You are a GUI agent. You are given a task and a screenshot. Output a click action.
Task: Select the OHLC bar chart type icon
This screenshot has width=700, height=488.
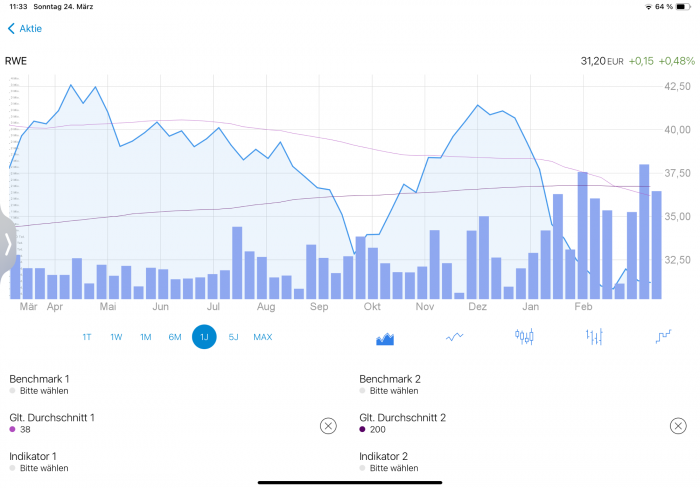[x=594, y=336]
